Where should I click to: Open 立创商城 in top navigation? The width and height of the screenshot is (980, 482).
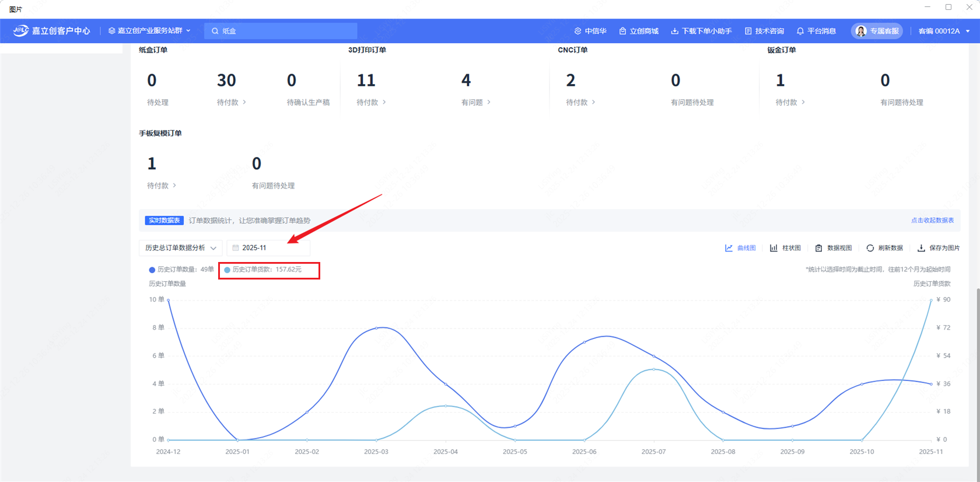[639, 31]
